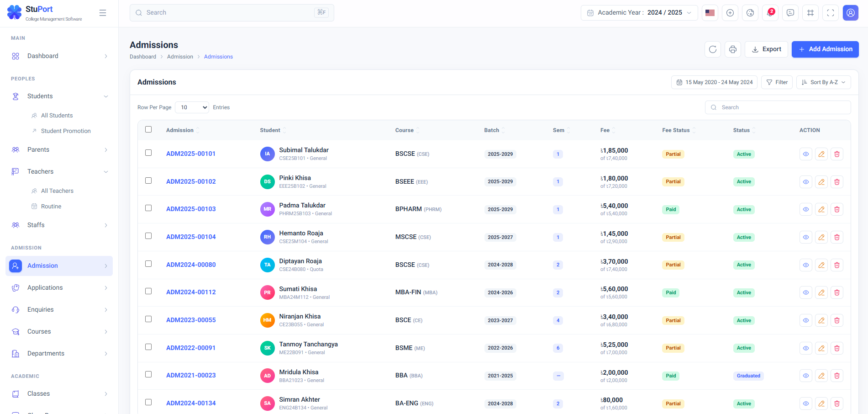Toggle fullscreen mode icon
The width and height of the screenshot is (868, 414).
coord(831,13)
